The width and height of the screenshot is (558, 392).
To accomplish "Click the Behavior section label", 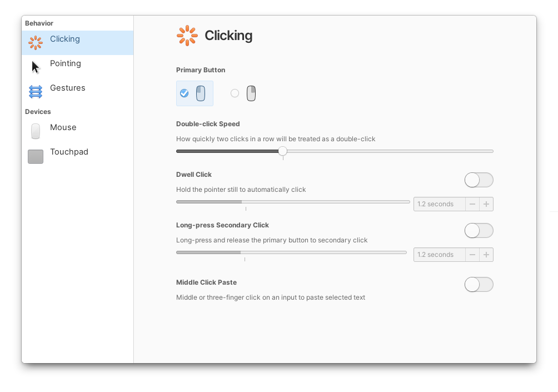I will pyautogui.click(x=39, y=23).
